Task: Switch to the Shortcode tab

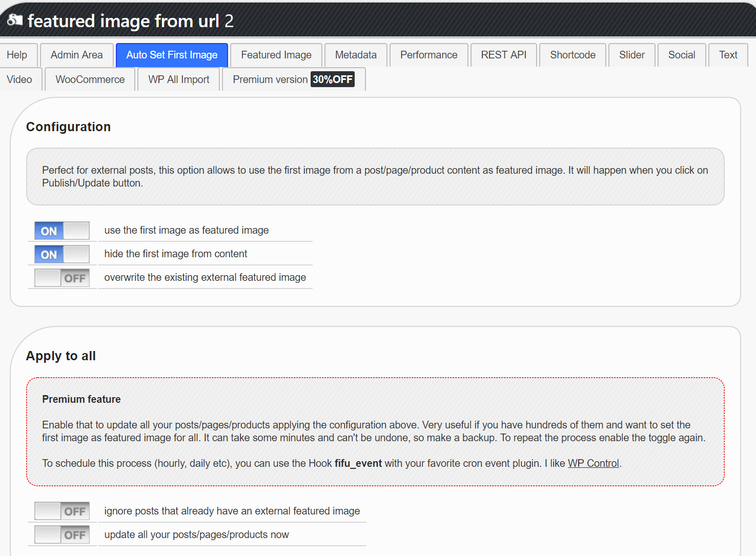Action: click(573, 55)
